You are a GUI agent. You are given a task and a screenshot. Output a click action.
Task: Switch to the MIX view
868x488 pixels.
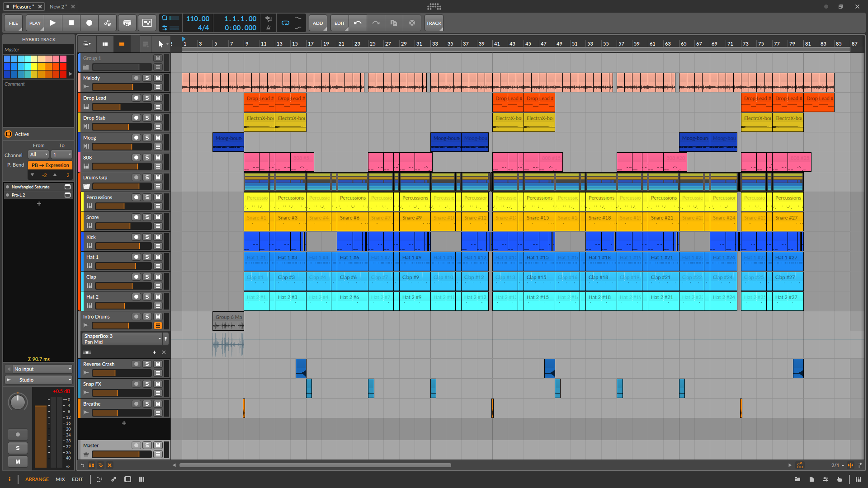pyautogui.click(x=60, y=479)
